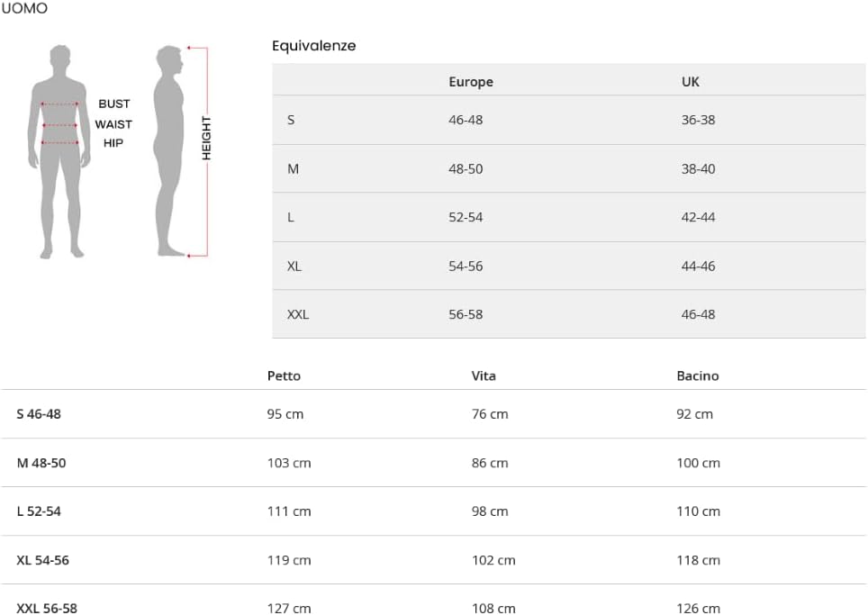Select the S 46-48 row label
Screen dimensions: 868x615
39,414
